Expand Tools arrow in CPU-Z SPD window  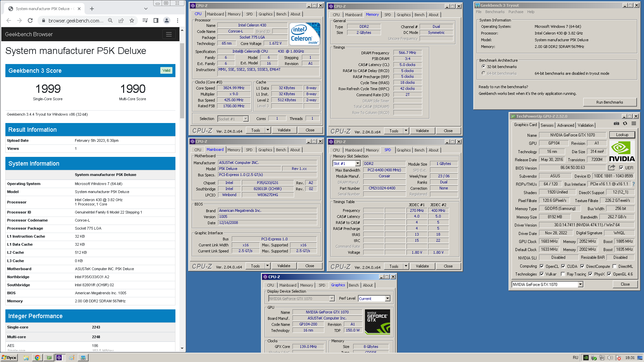point(406,266)
